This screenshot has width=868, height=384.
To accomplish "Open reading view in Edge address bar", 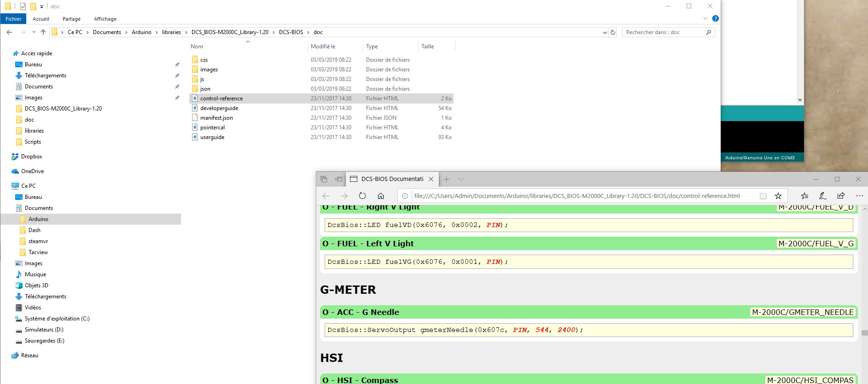I will click(763, 196).
